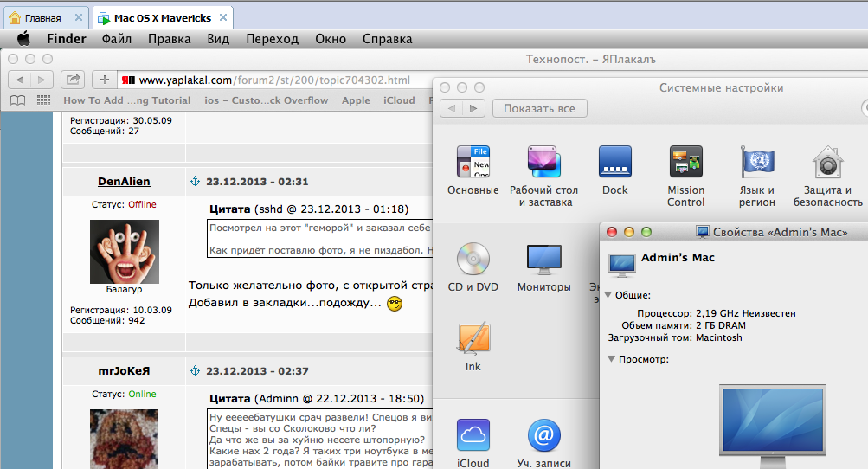Open the Окно menu
This screenshot has width=868, height=469.
click(x=331, y=39)
